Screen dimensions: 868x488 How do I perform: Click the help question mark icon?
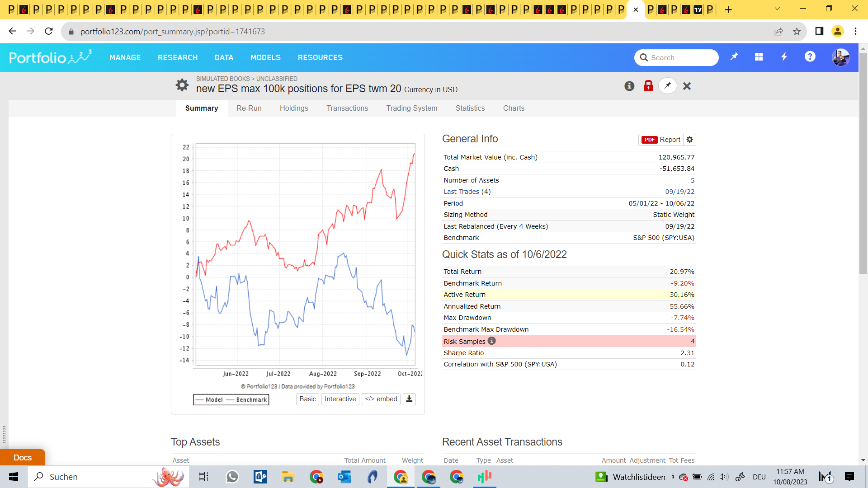pos(810,57)
